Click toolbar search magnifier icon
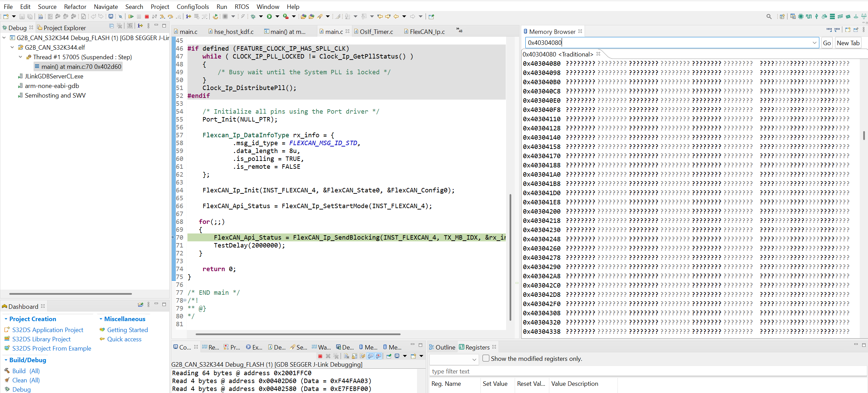868x393 pixels. click(769, 16)
